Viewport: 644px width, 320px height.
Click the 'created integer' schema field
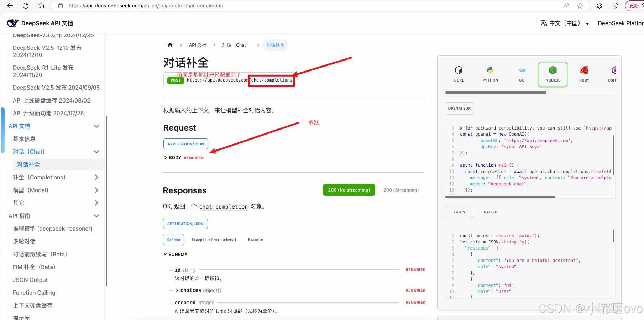click(x=194, y=303)
